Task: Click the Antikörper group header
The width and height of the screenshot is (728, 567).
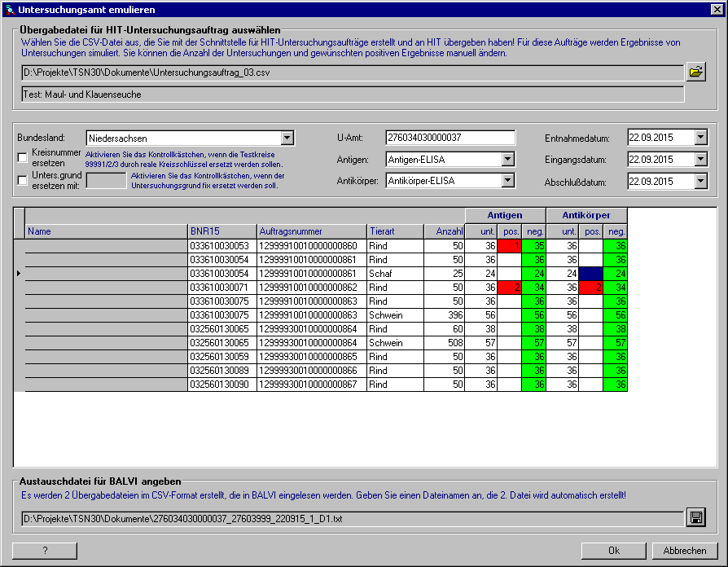Action: click(587, 215)
